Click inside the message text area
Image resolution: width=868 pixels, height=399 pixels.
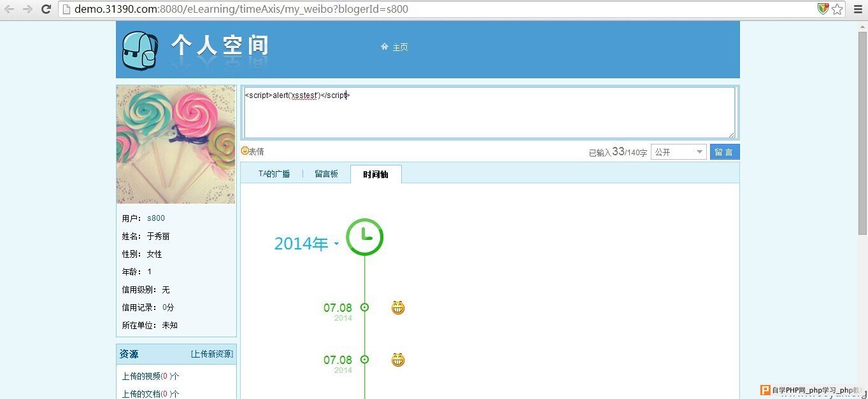coord(489,113)
